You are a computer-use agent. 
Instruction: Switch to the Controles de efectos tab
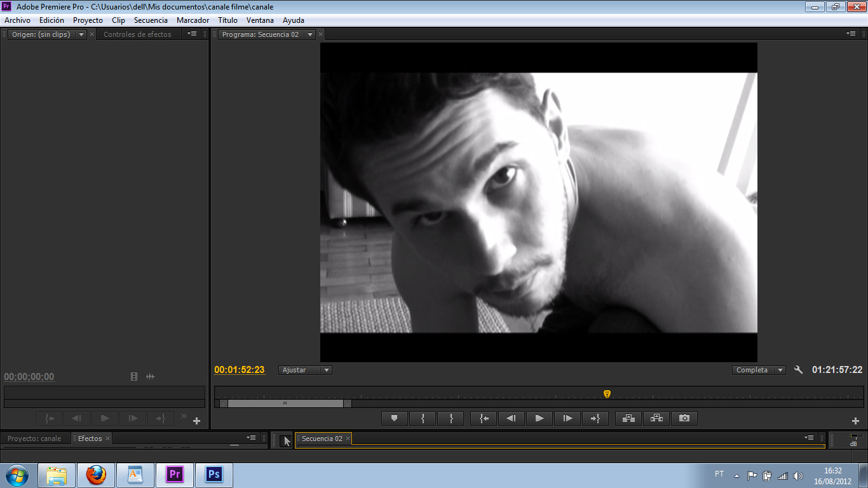pos(137,34)
